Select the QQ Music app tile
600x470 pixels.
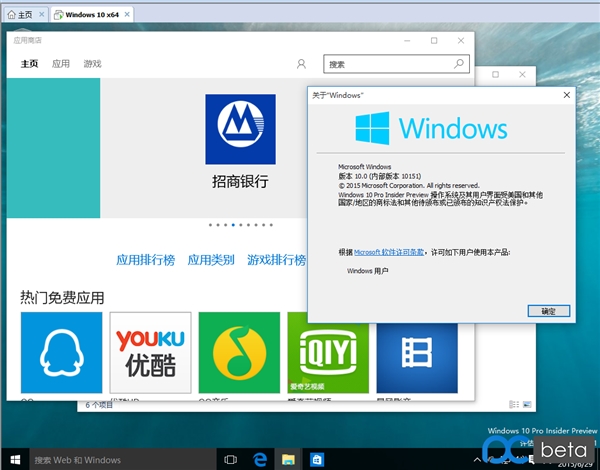coord(238,354)
